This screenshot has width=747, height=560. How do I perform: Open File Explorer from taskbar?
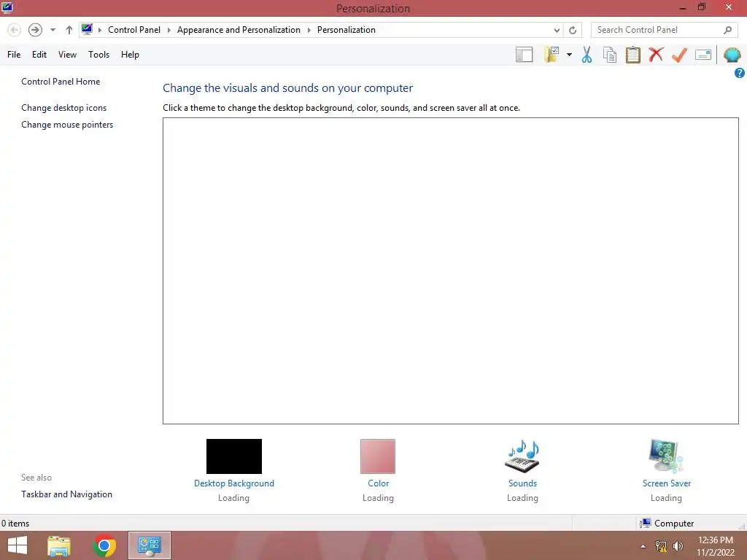pos(59,545)
